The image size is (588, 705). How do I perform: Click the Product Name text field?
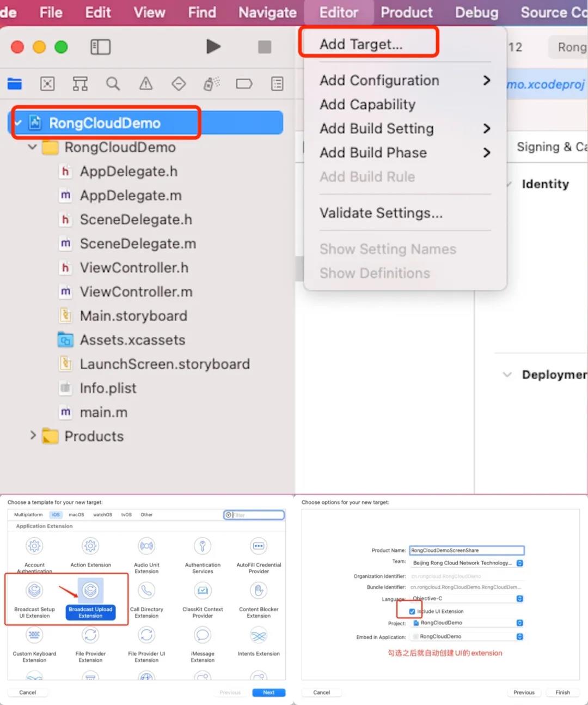467,550
